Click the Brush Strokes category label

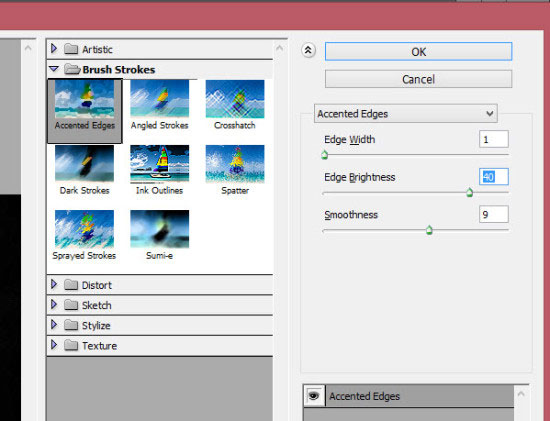[x=119, y=69]
